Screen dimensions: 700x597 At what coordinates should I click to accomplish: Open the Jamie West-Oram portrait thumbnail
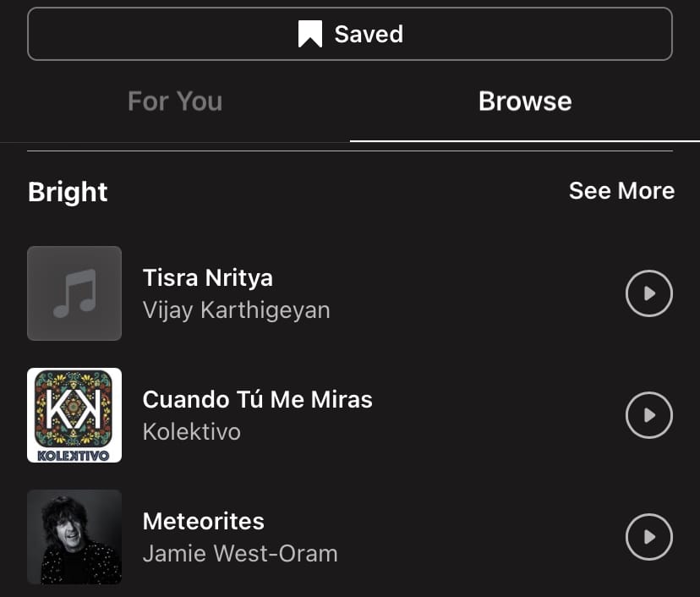coord(74,537)
